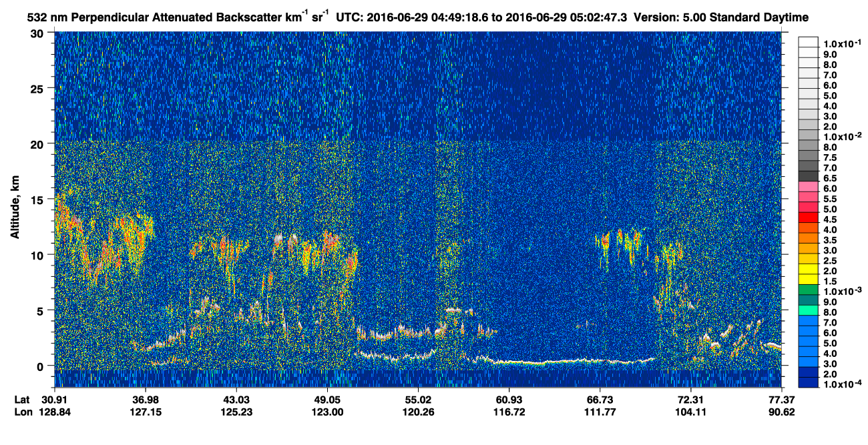Select longitude value 104.11

tap(690, 412)
